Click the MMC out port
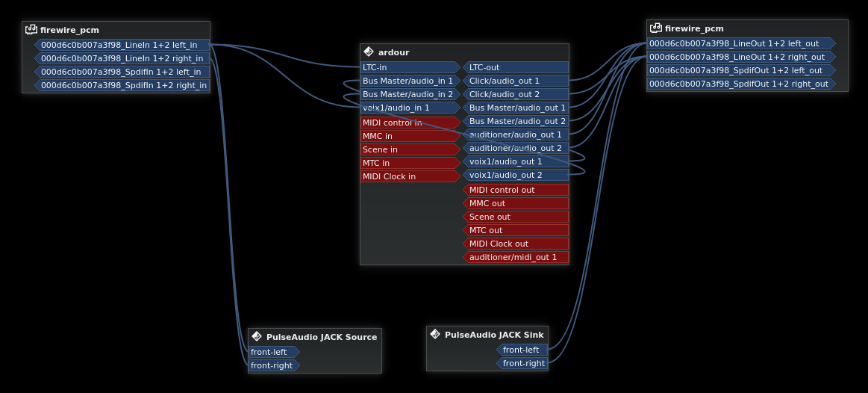The height and width of the screenshot is (393, 868). point(516,203)
